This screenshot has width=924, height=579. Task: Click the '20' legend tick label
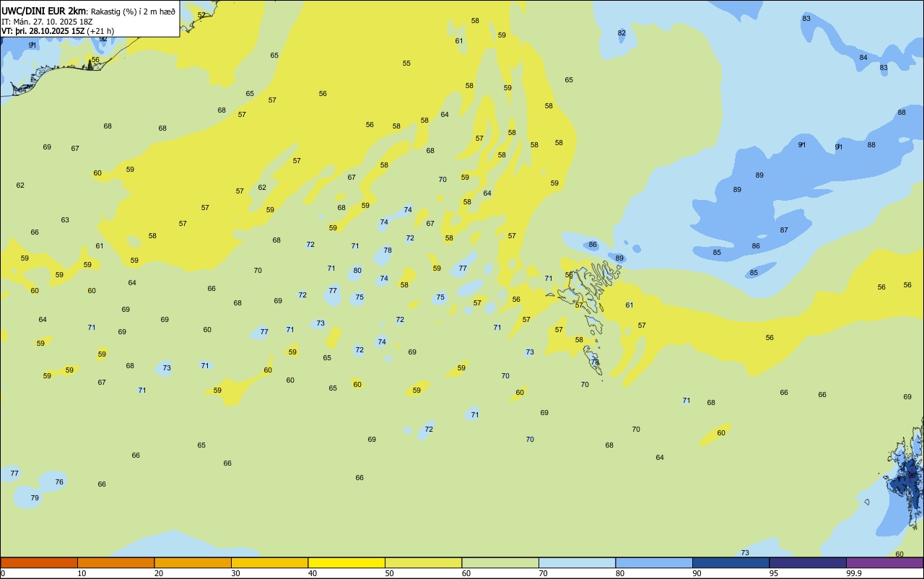click(x=159, y=573)
